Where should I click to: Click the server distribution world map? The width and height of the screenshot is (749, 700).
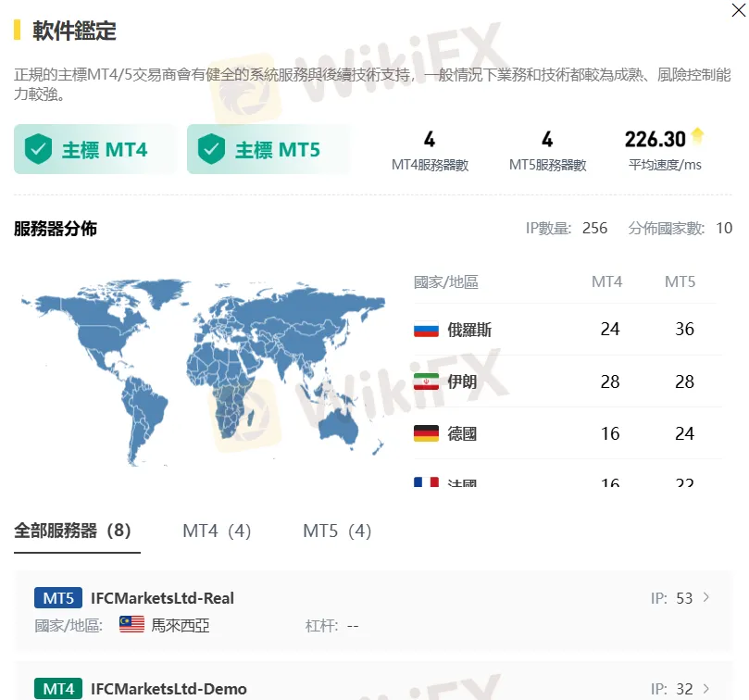tap(204, 373)
